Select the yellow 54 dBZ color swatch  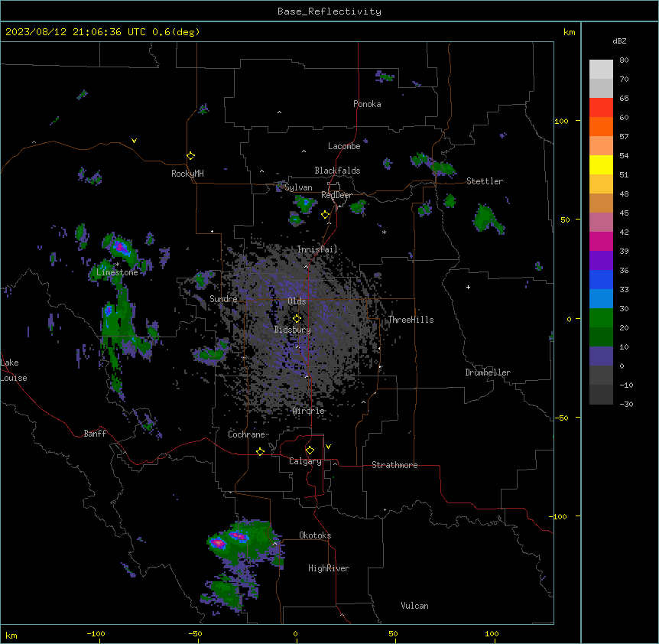[x=601, y=164]
